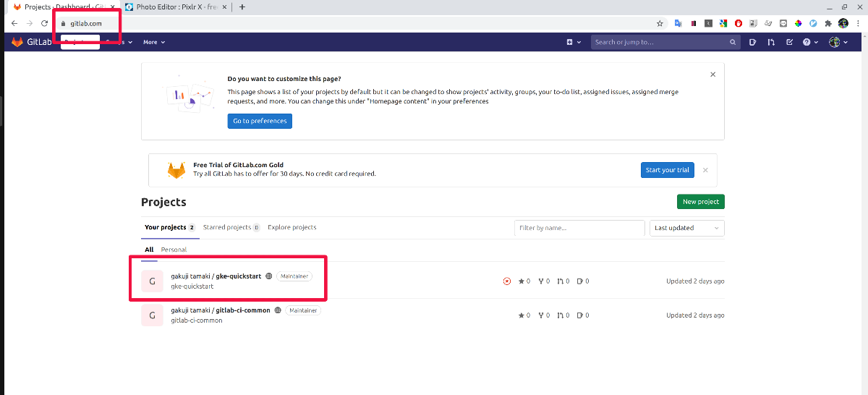The width and height of the screenshot is (868, 395).
Task: Switch to the Photo Editor : Pixlr X browser tab
Action: tap(177, 7)
